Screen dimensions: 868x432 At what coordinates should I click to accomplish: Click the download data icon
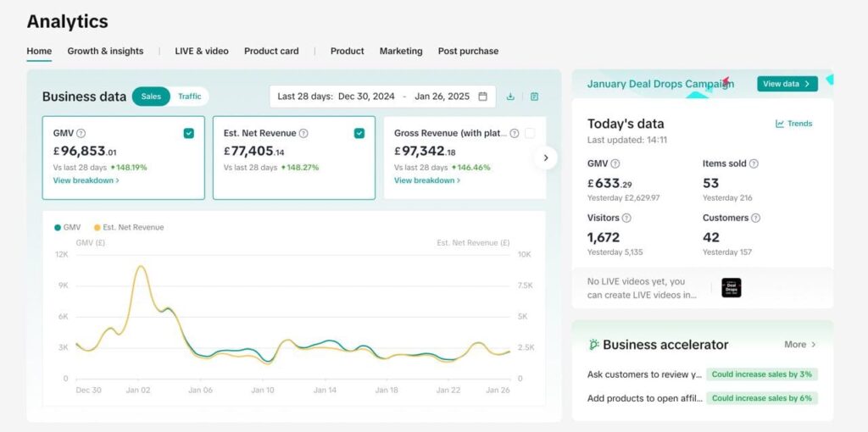tap(510, 97)
